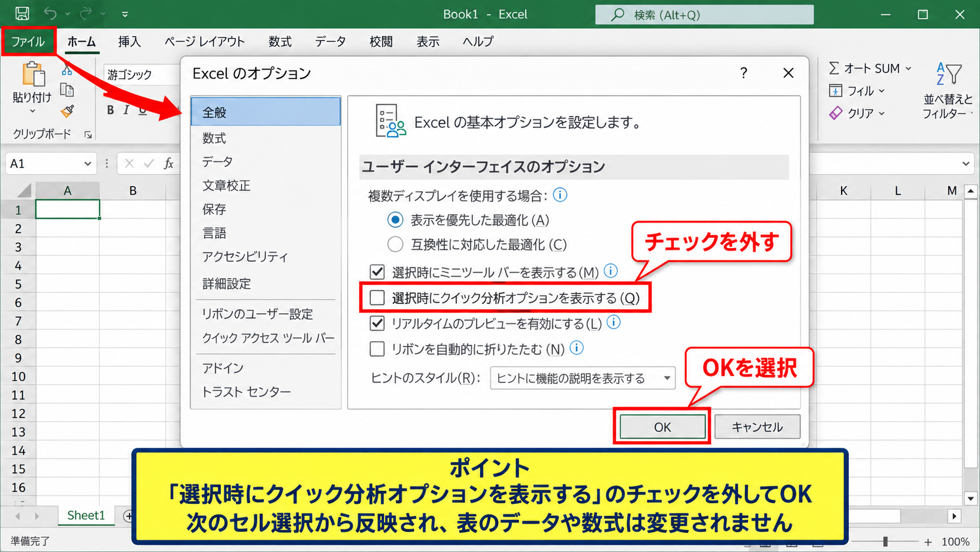Click the Copy icon in clipboard group
980x552 pixels.
pos(67,90)
